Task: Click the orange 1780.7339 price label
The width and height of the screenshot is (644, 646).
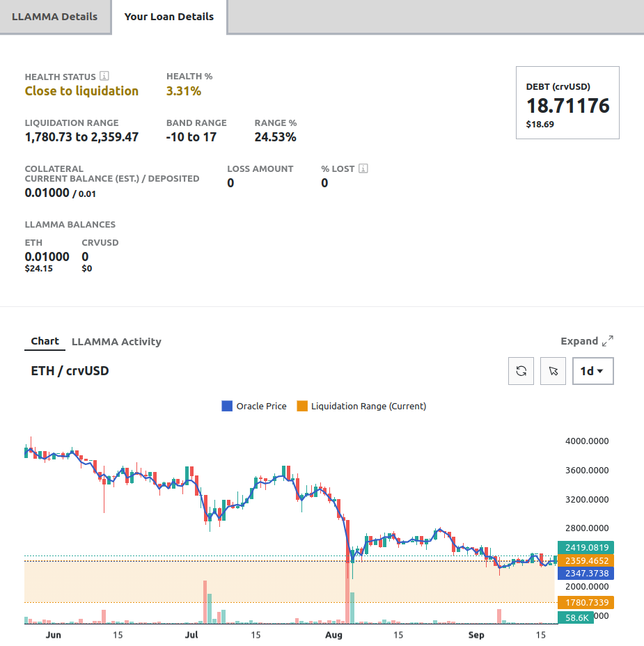Action: coord(586,601)
